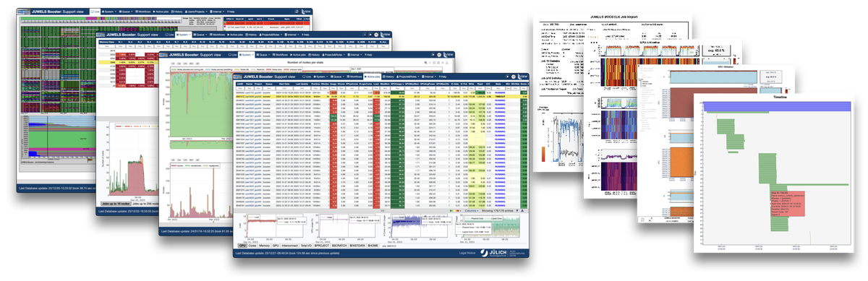Select Active jobs in Memory Class window
868x281 pixels.
coord(235,35)
